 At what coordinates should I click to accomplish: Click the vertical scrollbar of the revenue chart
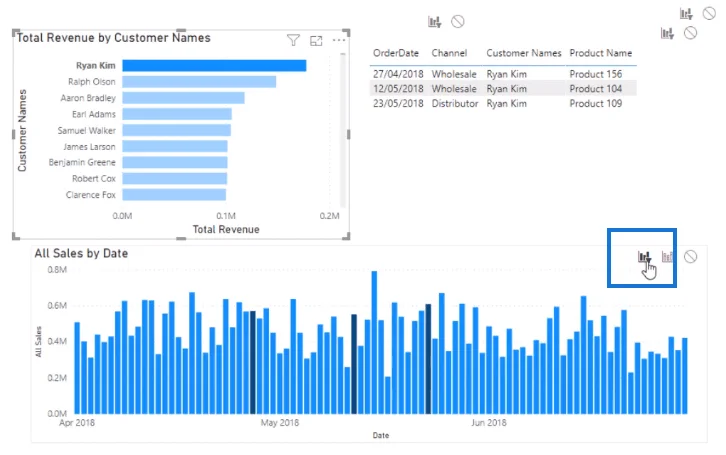coord(343,130)
